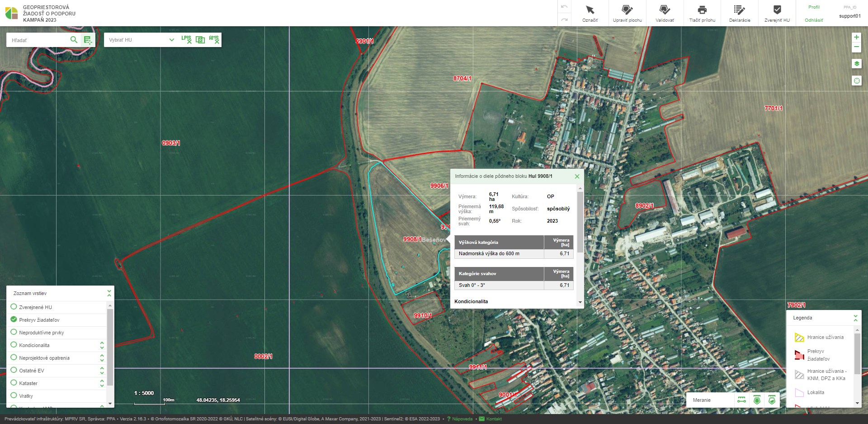Close the block info popup
This screenshot has height=424, width=868.
point(577,176)
